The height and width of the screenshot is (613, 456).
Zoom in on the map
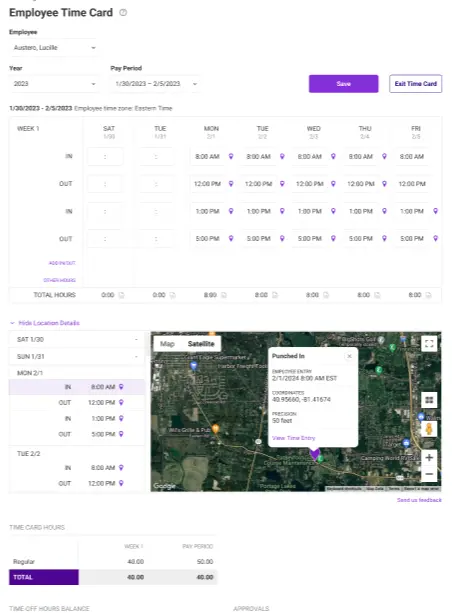click(x=429, y=458)
